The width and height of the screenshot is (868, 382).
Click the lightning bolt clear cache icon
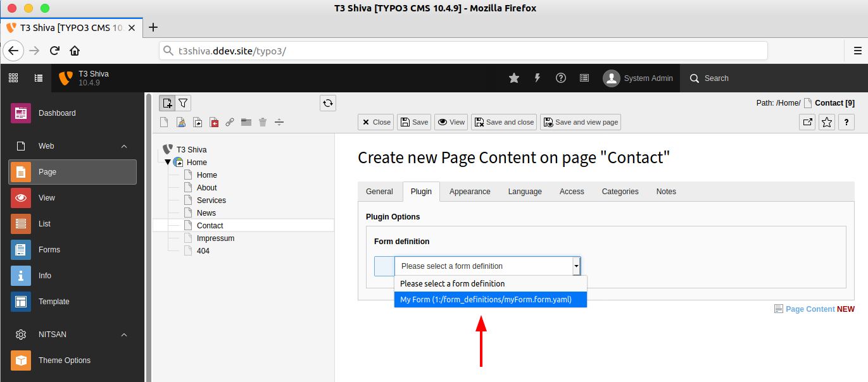click(537, 78)
